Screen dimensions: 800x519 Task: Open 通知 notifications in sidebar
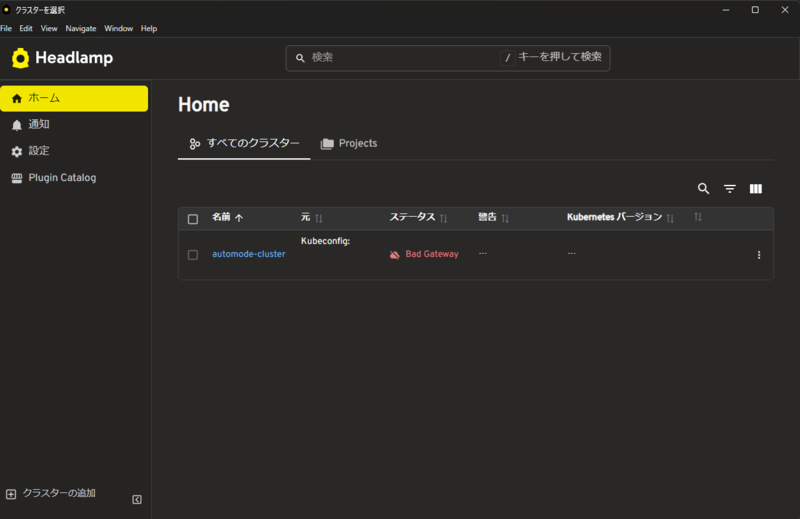click(74, 125)
